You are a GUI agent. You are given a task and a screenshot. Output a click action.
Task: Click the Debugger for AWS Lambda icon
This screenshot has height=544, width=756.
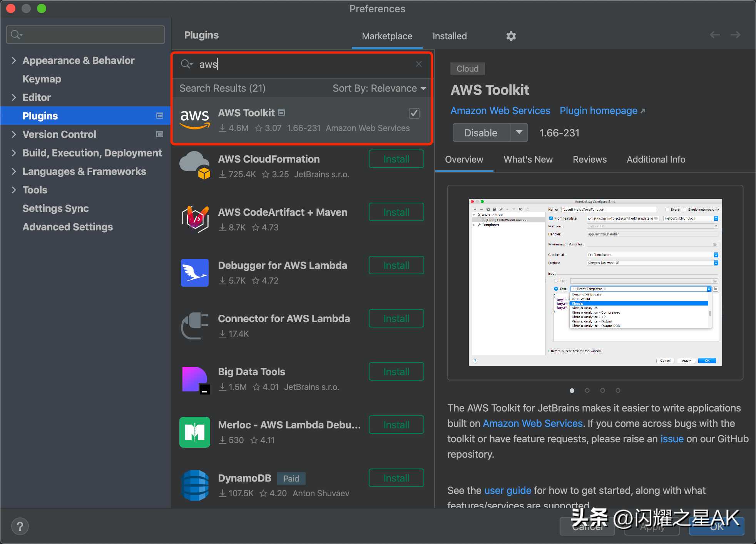(195, 272)
